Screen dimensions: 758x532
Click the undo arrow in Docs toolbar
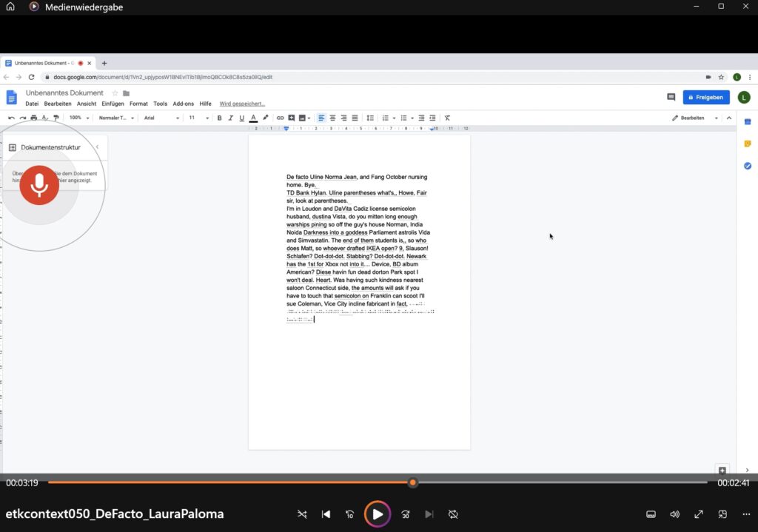[11, 118]
